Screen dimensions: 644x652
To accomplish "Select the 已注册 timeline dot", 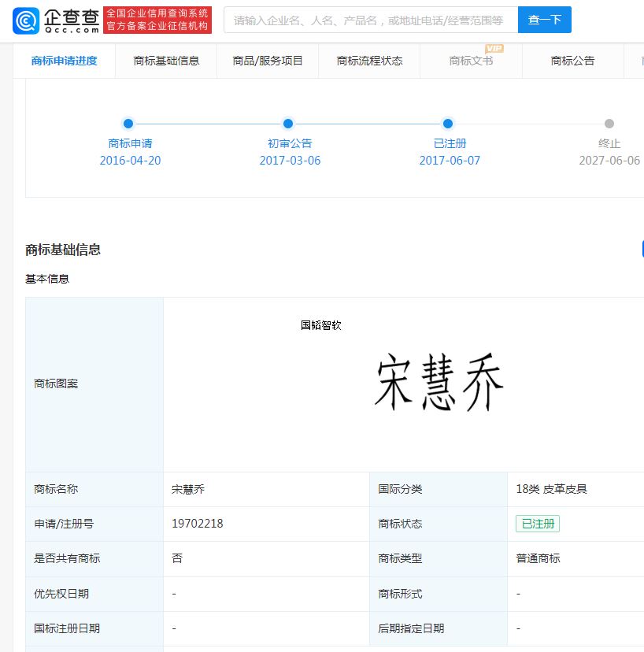I will pos(448,124).
